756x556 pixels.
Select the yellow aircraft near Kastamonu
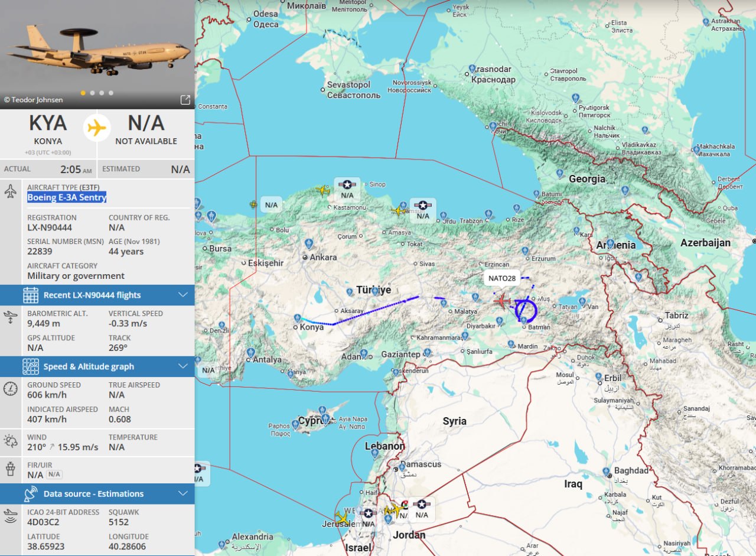(322, 190)
